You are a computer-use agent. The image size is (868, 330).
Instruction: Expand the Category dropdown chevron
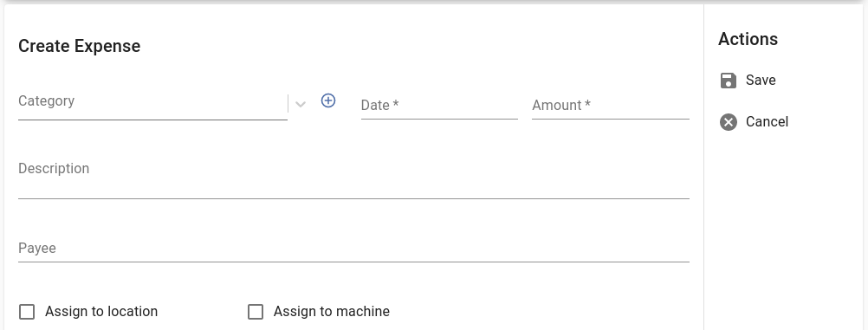(x=301, y=104)
